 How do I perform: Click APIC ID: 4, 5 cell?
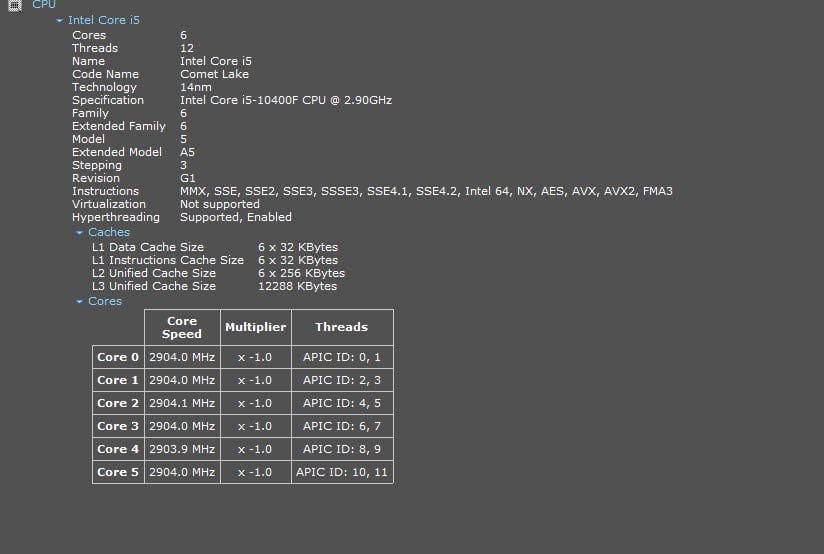coord(342,403)
